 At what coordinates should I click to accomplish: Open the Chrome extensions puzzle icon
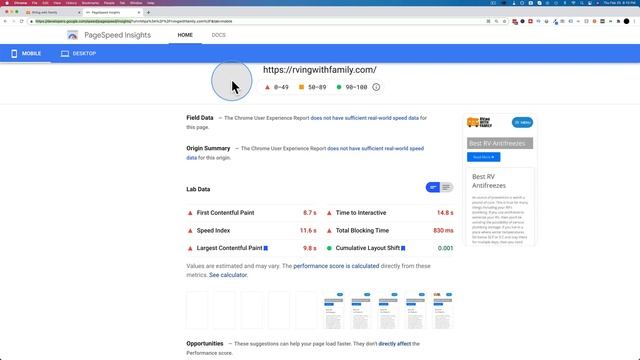point(618,21)
